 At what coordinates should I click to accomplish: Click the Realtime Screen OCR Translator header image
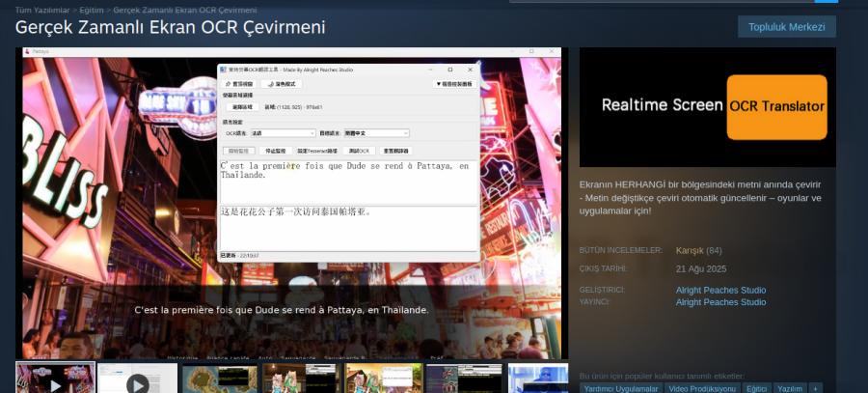708,107
